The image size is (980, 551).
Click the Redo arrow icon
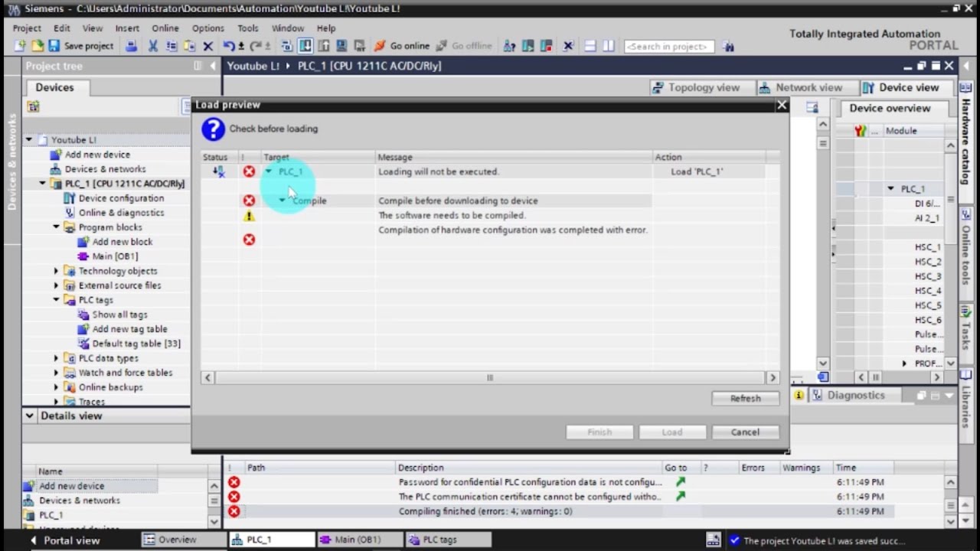point(256,46)
